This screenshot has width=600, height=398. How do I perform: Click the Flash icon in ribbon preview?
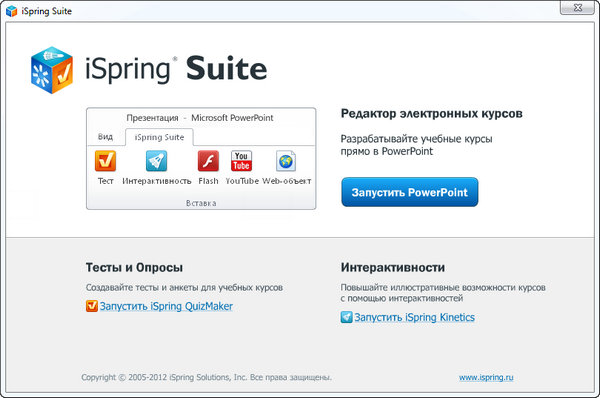click(x=208, y=161)
